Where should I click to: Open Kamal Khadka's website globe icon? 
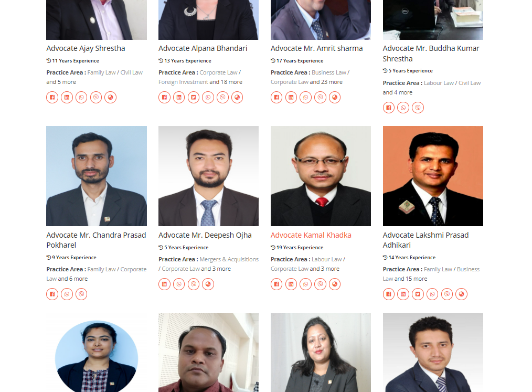(335, 284)
